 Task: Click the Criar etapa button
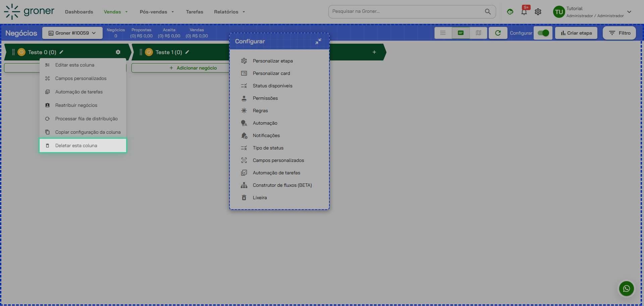click(x=576, y=33)
